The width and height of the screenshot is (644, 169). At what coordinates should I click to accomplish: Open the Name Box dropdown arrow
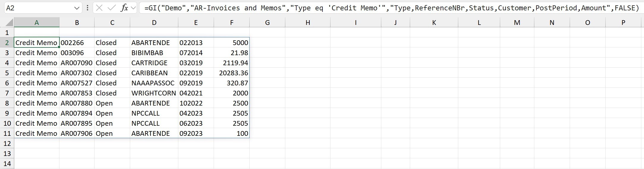pos(77,8)
